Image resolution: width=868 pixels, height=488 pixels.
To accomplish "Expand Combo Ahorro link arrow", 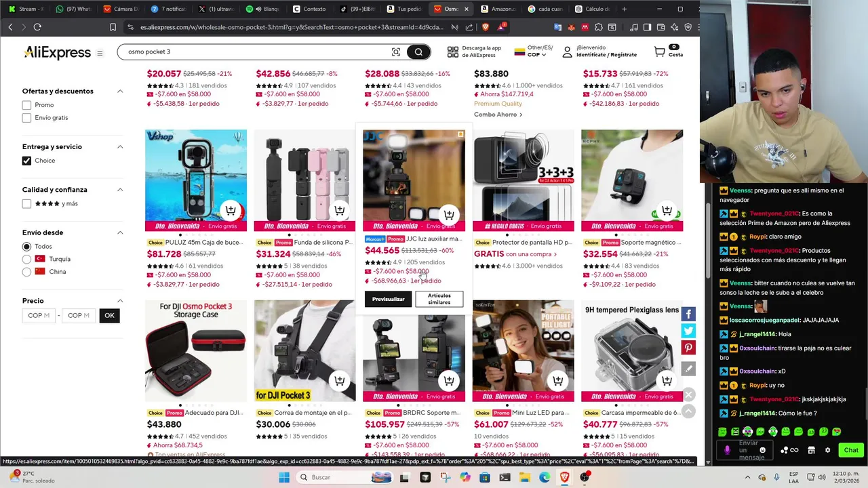I will (x=521, y=115).
